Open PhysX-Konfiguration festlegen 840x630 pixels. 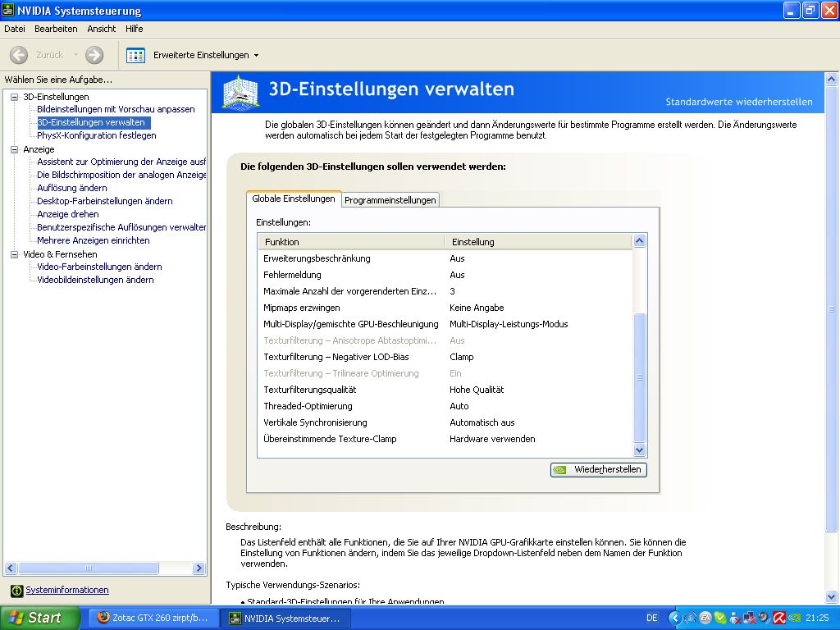tap(97, 135)
